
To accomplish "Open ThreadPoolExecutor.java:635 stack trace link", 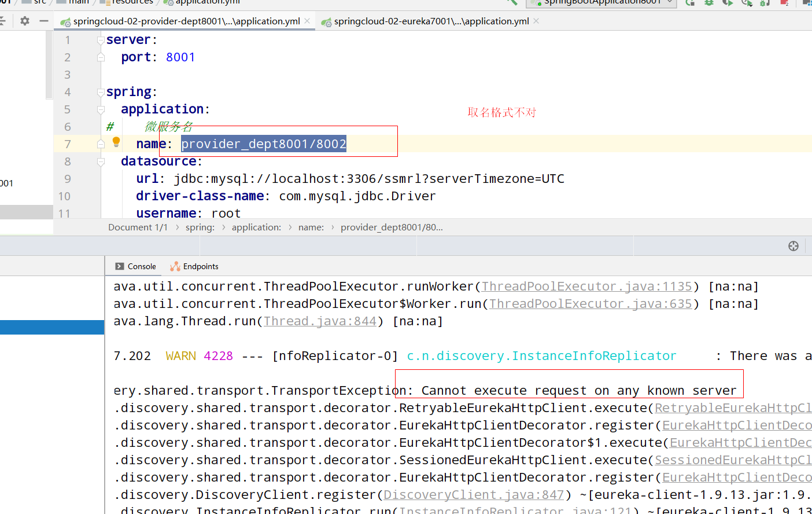I will [x=590, y=304].
